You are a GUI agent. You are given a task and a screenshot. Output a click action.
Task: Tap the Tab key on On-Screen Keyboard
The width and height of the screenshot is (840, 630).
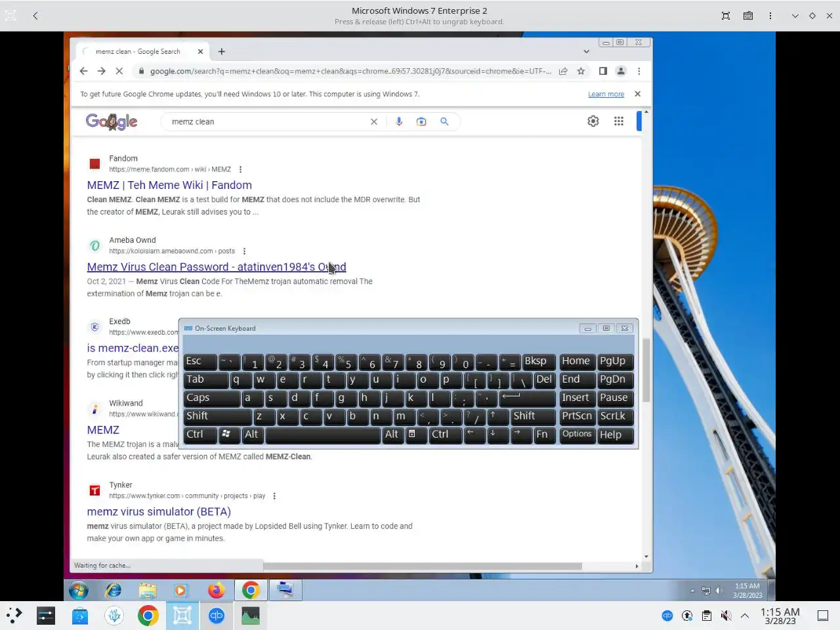click(x=206, y=380)
